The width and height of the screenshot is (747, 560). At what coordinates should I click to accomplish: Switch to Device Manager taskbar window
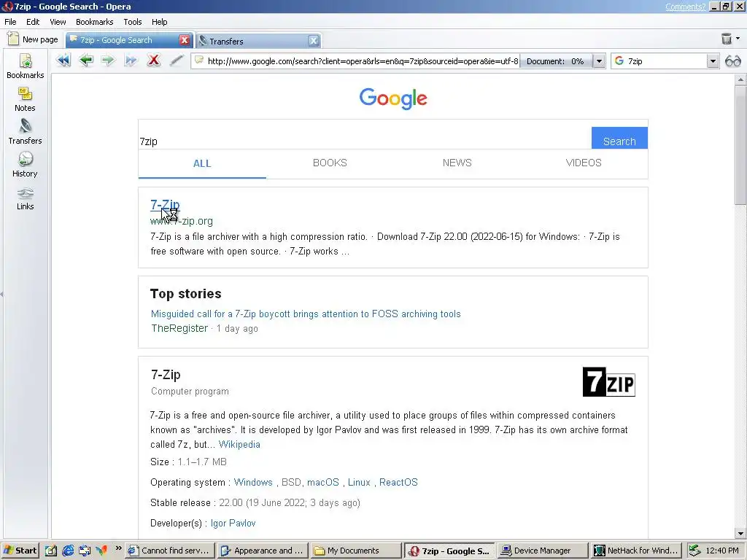tap(542, 551)
